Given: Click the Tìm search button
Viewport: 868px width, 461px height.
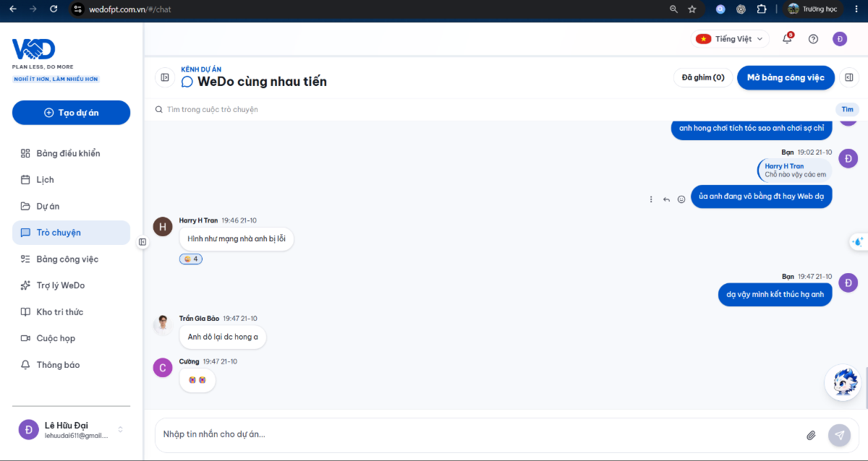Looking at the screenshot, I should 848,110.
